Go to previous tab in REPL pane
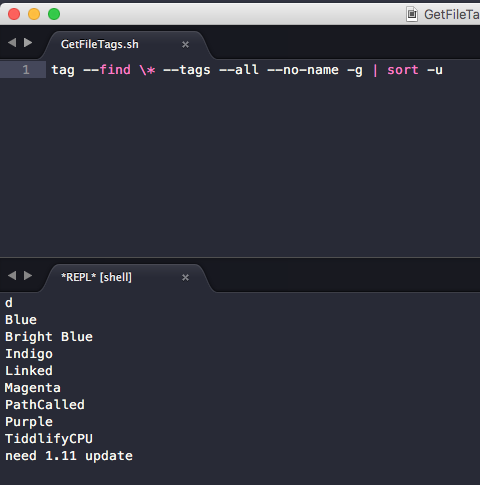 tap(12, 276)
